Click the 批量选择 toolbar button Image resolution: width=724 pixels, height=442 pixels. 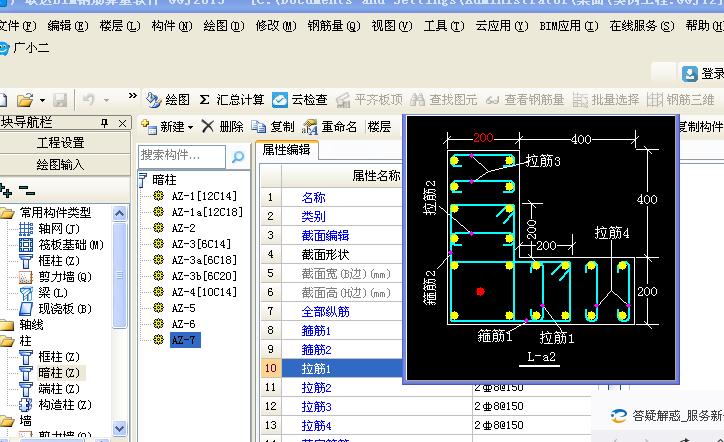coord(606,100)
